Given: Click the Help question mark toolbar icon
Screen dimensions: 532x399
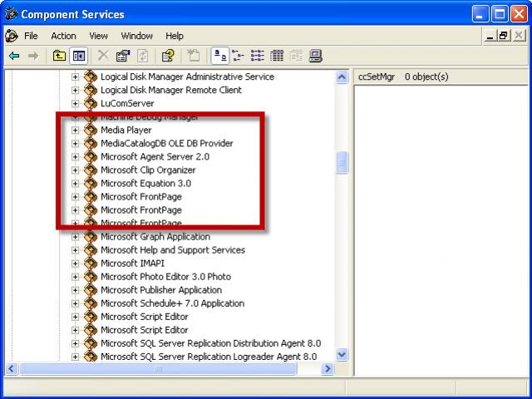Looking at the screenshot, I should (168, 56).
